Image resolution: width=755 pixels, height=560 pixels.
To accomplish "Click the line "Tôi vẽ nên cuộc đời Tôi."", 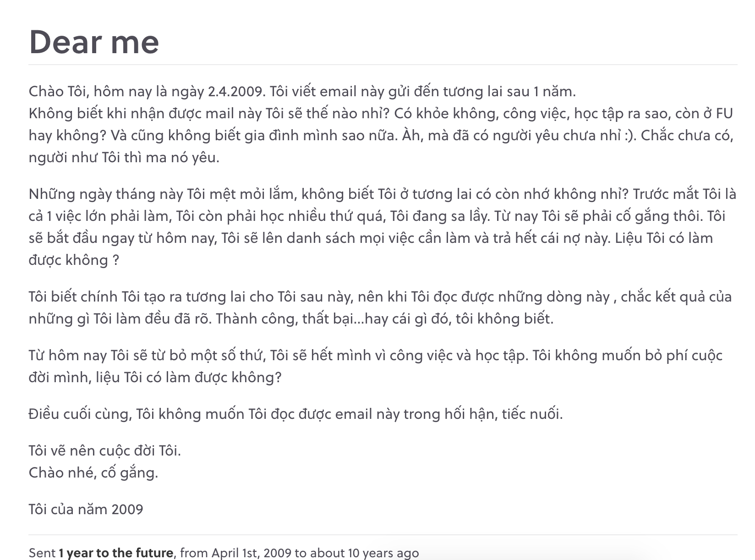I will pos(104,451).
